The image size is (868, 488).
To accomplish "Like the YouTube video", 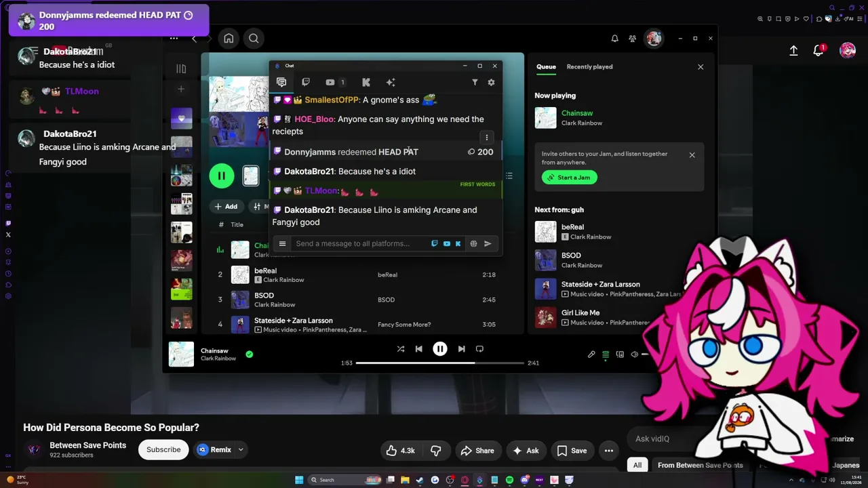I will click(x=400, y=451).
